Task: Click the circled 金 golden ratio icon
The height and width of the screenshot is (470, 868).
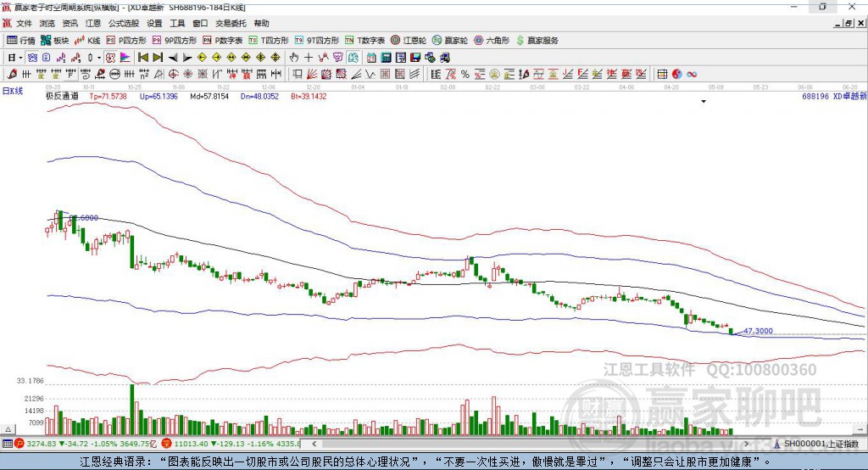Action: pyautogui.click(x=494, y=75)
